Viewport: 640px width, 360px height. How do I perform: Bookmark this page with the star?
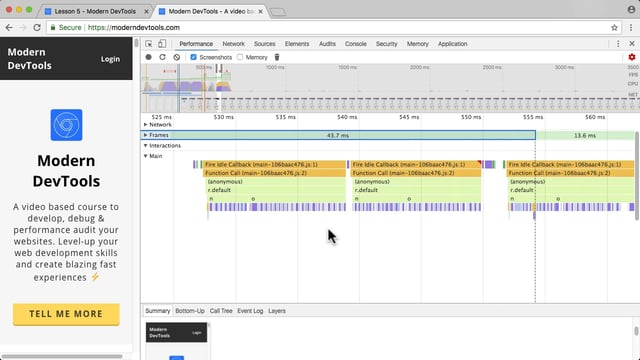[x=614, y=28]
